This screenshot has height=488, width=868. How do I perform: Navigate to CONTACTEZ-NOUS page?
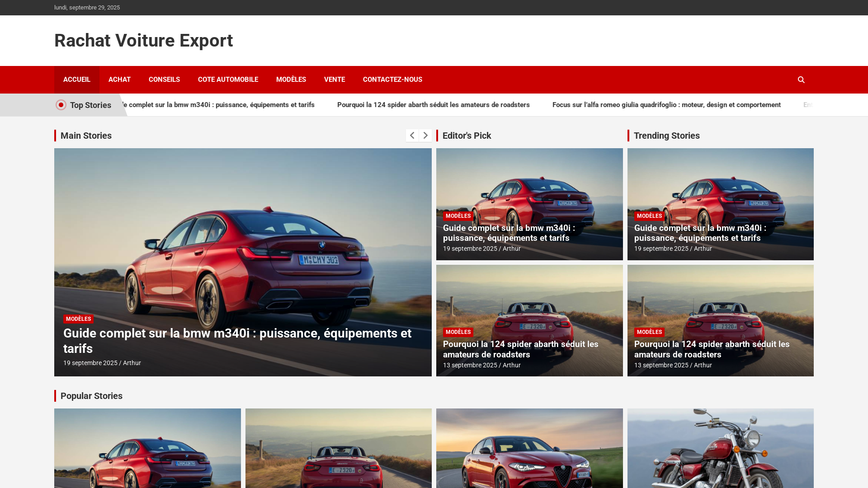point(392,80)
